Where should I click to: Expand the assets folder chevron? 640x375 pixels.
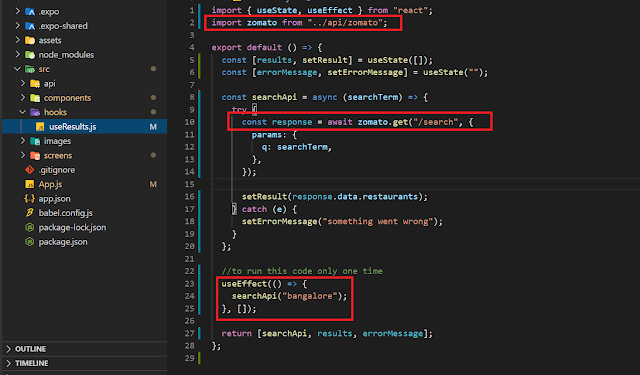click(18, 40)
